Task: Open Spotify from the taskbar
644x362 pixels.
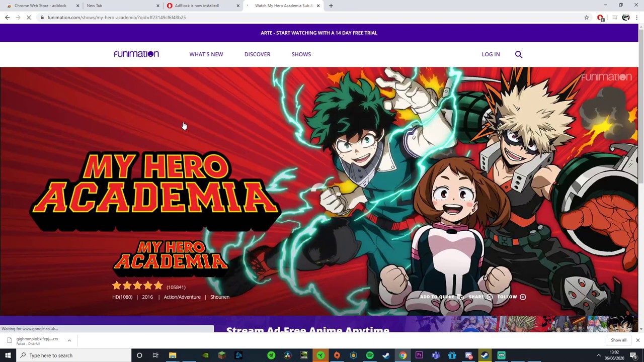Action: (x=370, y=355)
